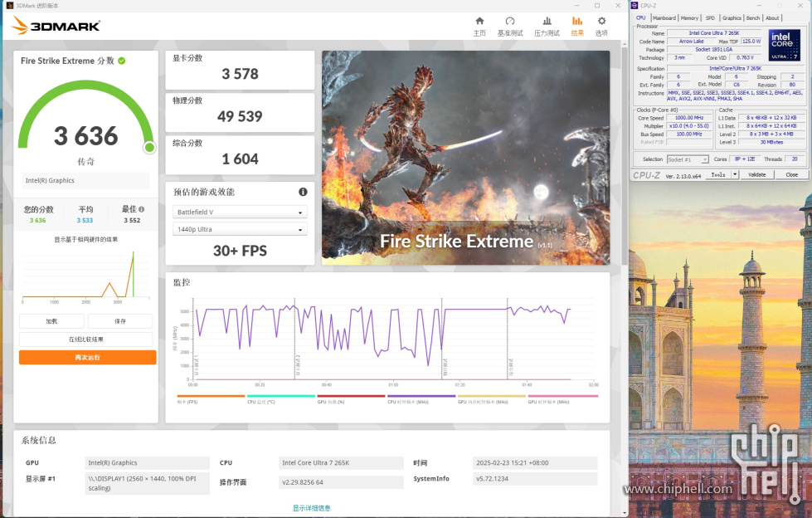
Task: Expand the CPU-Z Tools dropdown arrow
Action: (734, 174)
